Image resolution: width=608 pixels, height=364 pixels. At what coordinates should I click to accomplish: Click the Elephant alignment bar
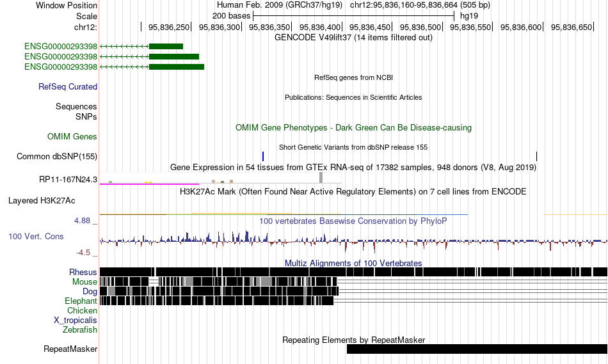coord(217,301)
